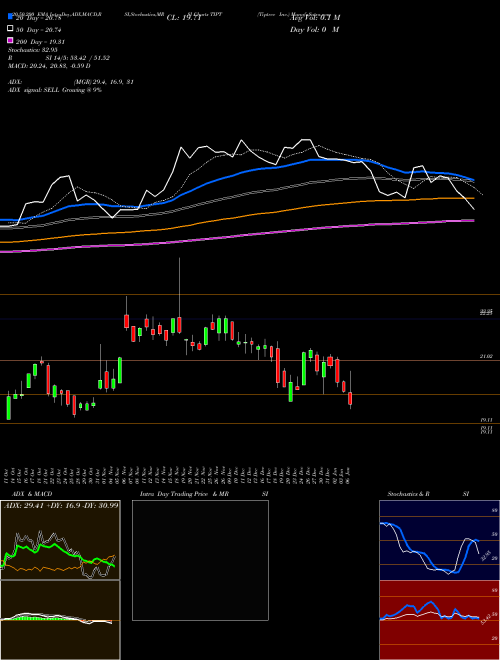
Task: Click the Stochastics & RSI panel title
Action: [x=428, y=494]
